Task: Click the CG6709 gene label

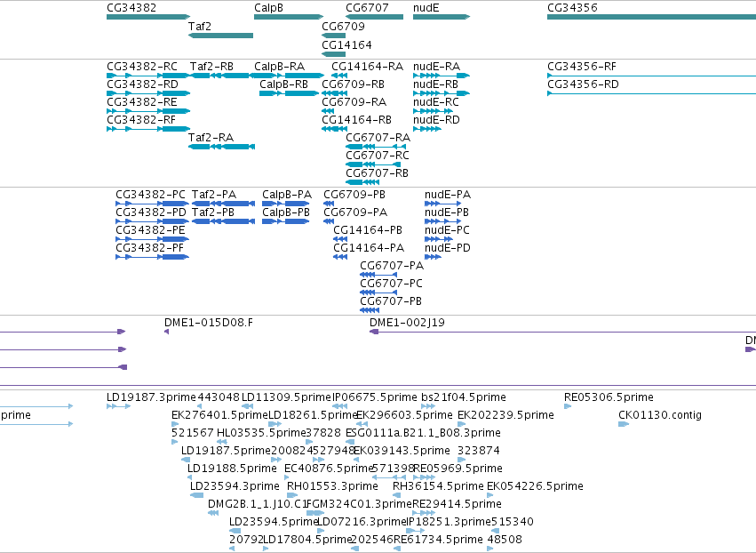Action: (343, 27)
